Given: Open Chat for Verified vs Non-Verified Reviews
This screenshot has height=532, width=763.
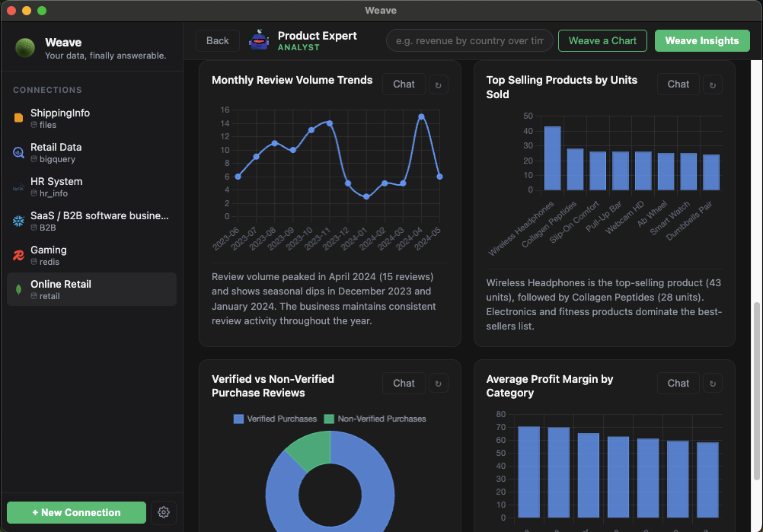Looking at the screenshot, I should 404,383.
